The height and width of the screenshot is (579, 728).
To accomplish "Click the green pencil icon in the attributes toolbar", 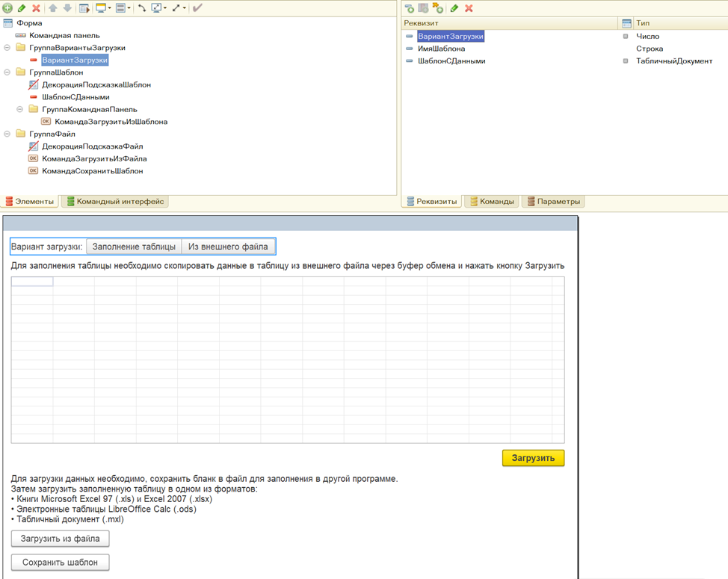I will click(x=454, y=8).
